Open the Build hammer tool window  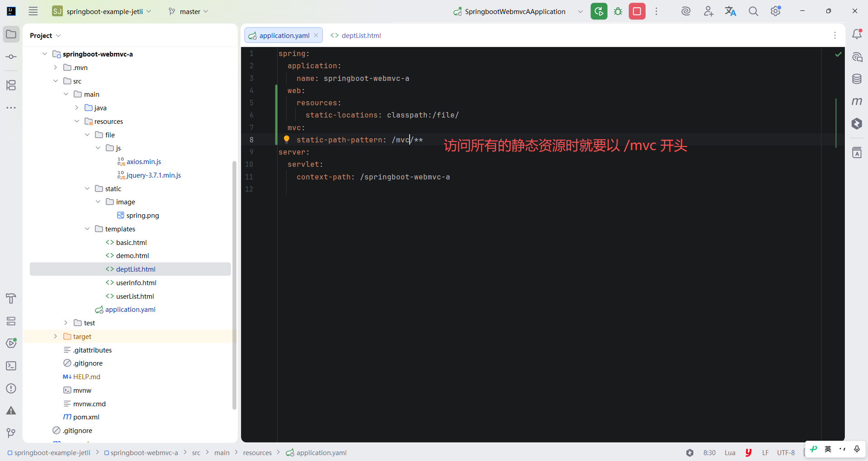tap(11, 298)
